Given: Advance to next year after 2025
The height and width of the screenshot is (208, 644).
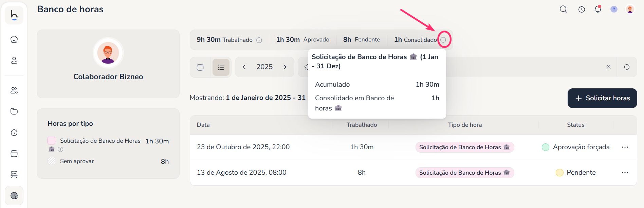Looking at the screenshot, I should [285, 67].
